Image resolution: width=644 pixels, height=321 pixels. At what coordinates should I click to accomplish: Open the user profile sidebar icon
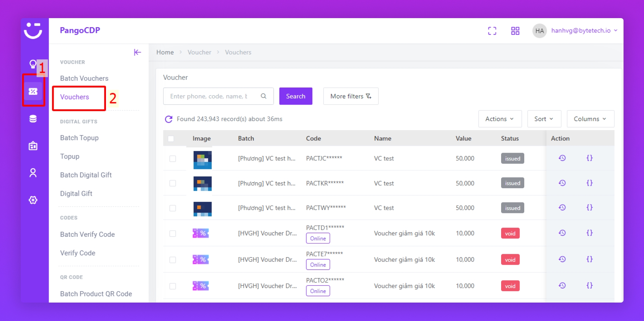(33, 173)
